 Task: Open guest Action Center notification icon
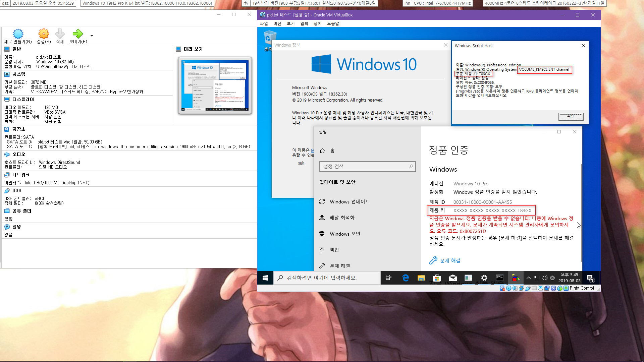590,278
